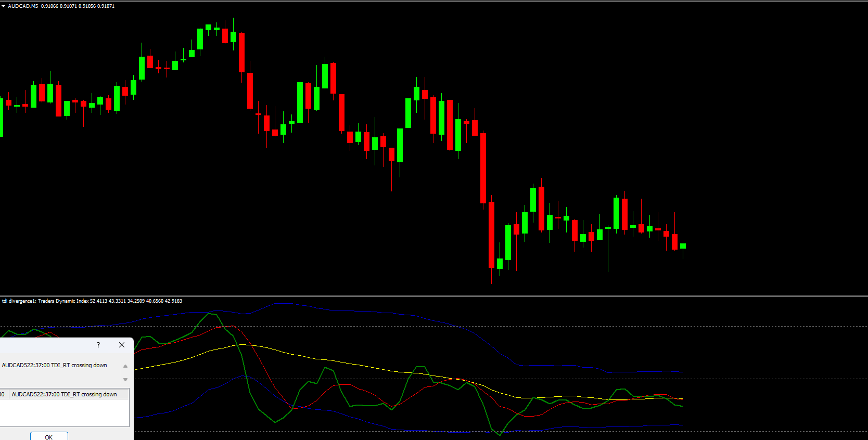The height and width of the screenshot is (440, 868).
Task: Open the triangle dropdown beside AUDCAD,M5
Action: [x=3, y=6]
